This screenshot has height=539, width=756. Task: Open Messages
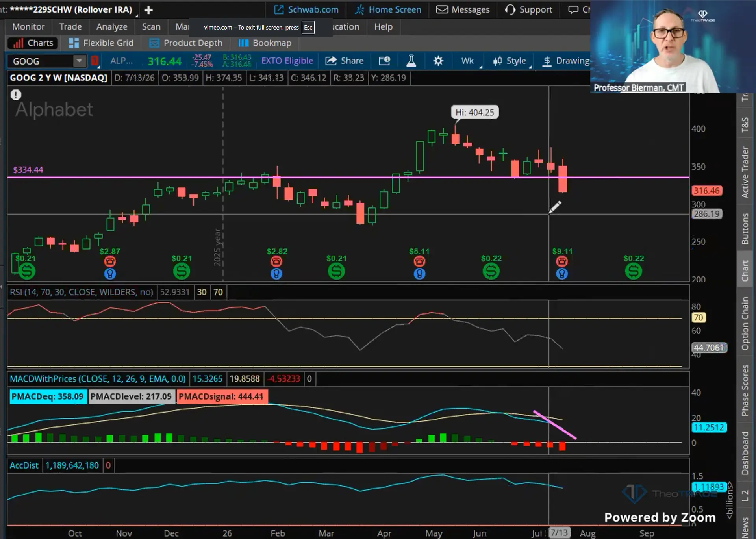point(463,10)
